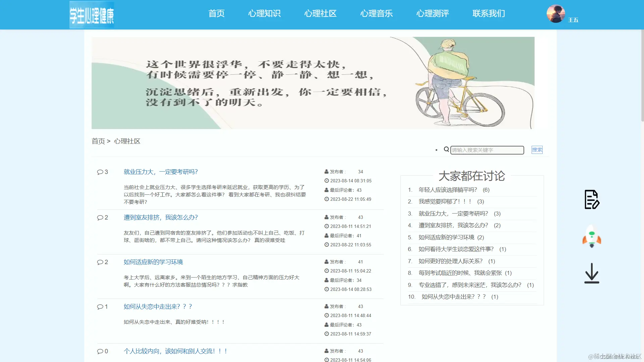
Task: Click username 王五 in the header
Action: tap(573, 20)
